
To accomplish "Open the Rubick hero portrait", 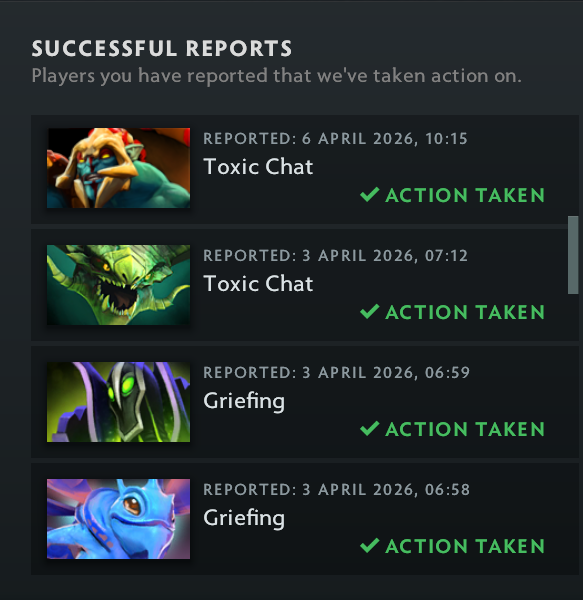I will pos(118,402).
